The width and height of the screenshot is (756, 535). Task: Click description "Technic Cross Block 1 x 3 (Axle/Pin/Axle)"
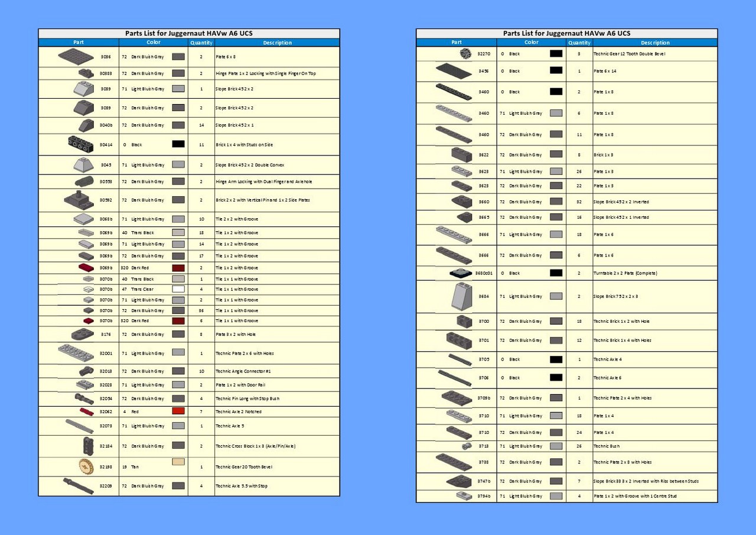pos(255,446)
